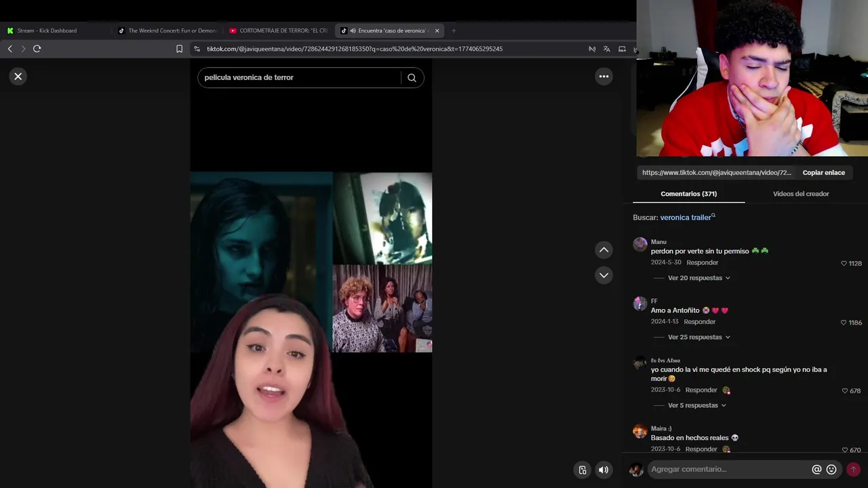Open the translate page icon
Screen dimensions: 868x488
606,49
